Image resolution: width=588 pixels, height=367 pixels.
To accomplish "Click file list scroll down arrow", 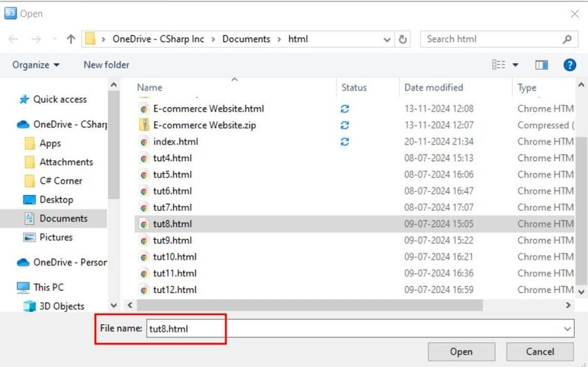I will (581, 292).
